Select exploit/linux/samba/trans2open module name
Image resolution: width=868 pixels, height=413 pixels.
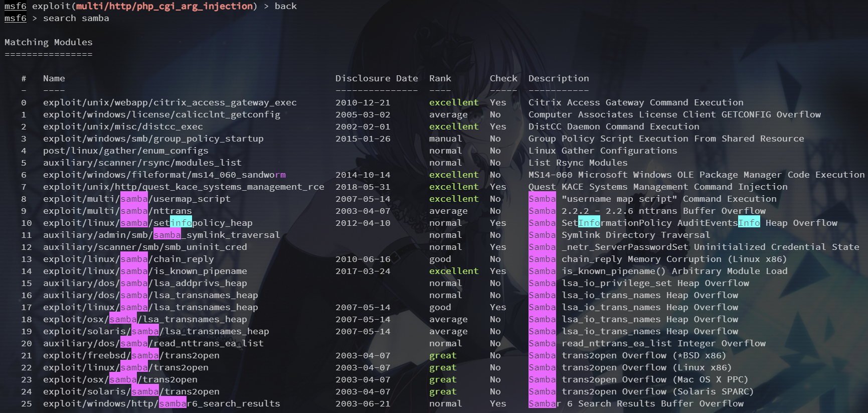click(x=126, y=367)
